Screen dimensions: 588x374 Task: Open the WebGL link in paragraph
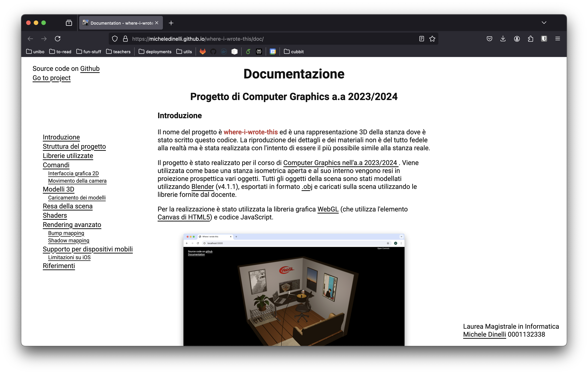click(328, 209)
